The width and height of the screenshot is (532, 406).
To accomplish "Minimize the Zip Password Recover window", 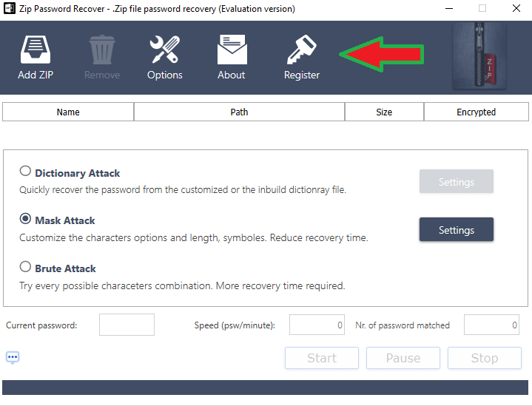I will (449, 8).
